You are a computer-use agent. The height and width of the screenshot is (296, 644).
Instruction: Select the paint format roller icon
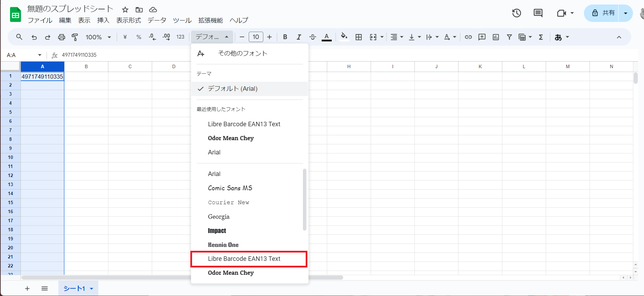(x=75, y=37)
